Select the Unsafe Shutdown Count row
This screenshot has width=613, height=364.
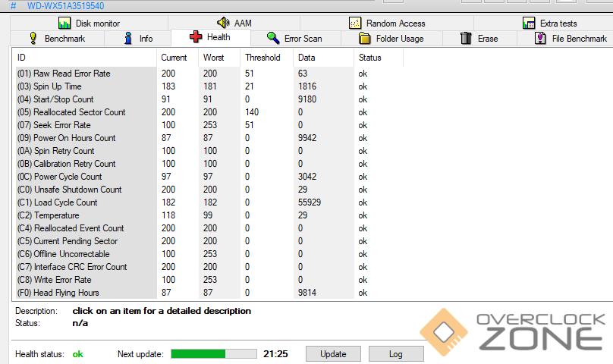[209, 190]
